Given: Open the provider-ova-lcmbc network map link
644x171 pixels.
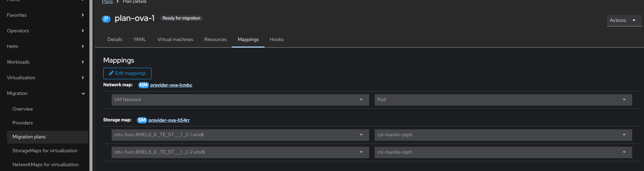Looking at the screenshot, I should click(171, 85).
